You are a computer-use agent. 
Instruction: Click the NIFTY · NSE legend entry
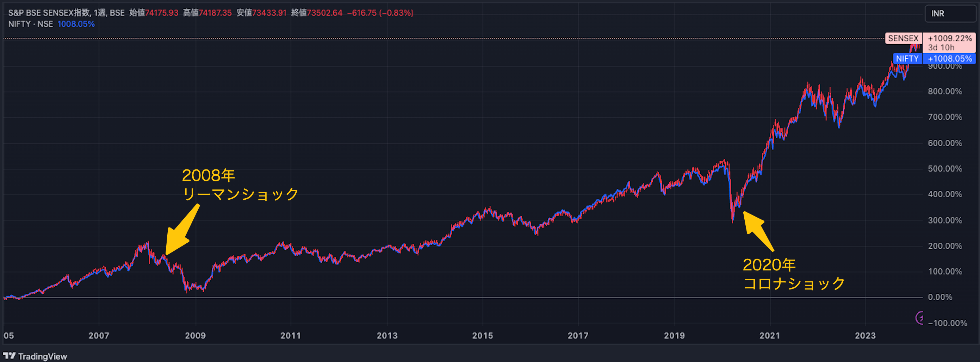coord(30,24)
